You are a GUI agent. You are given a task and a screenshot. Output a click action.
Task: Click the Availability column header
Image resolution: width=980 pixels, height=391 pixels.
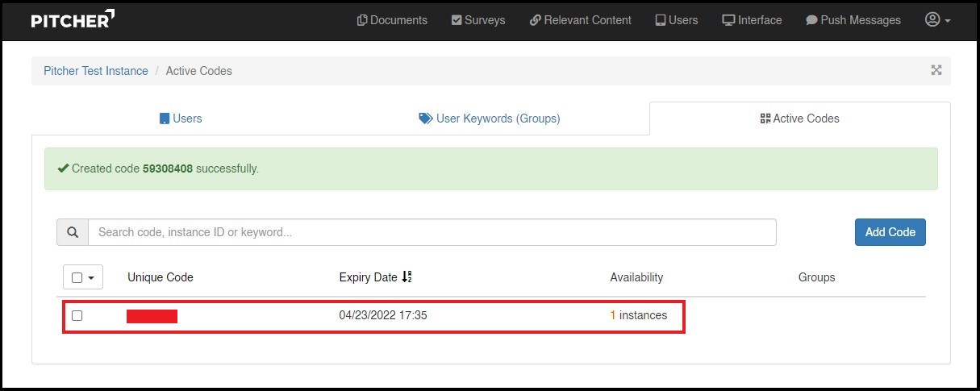tap(636, 277)
